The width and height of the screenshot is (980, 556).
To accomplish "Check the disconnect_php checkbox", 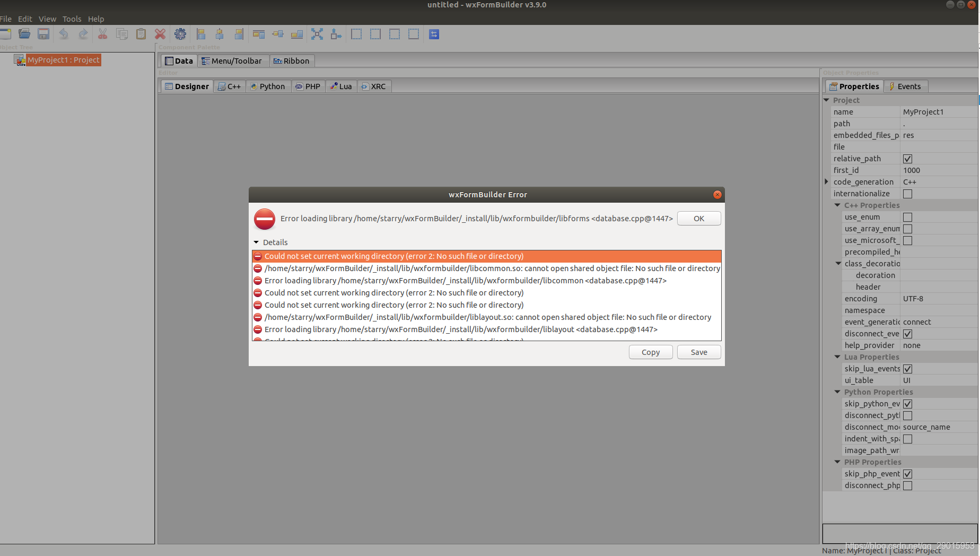I will tap(907, 485).
